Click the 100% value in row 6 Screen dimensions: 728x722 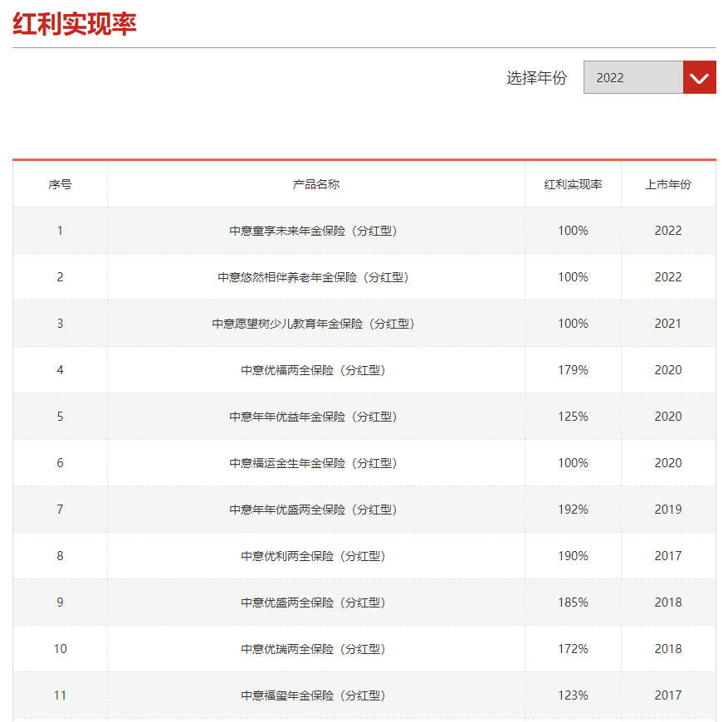(573, 463)
